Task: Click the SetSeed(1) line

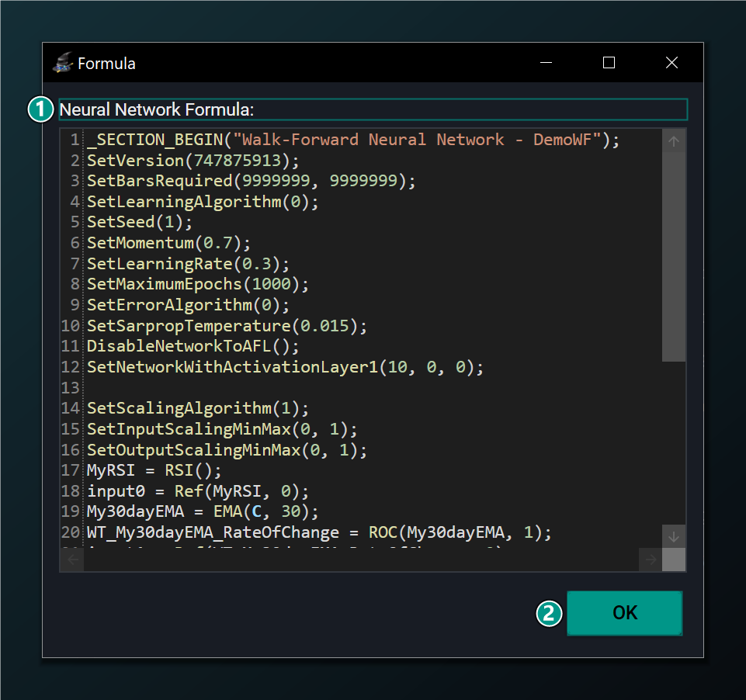Action: [139, 223]
